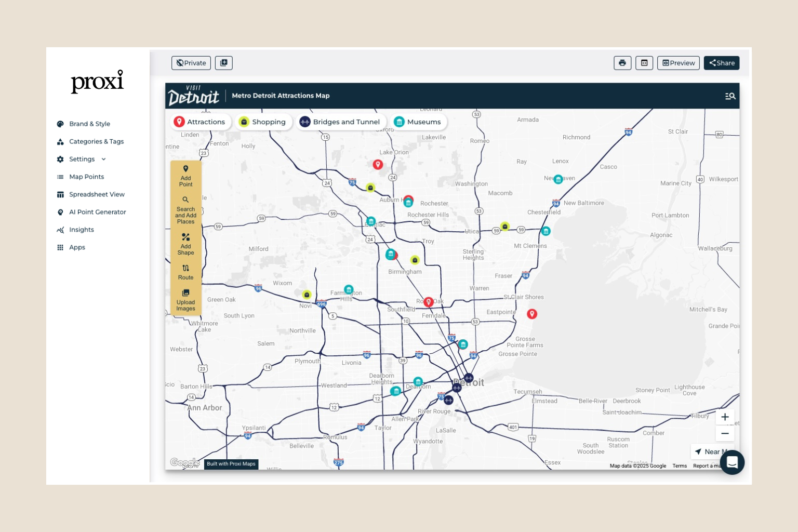Go to Map Points in the sidebar

[86, 177]
